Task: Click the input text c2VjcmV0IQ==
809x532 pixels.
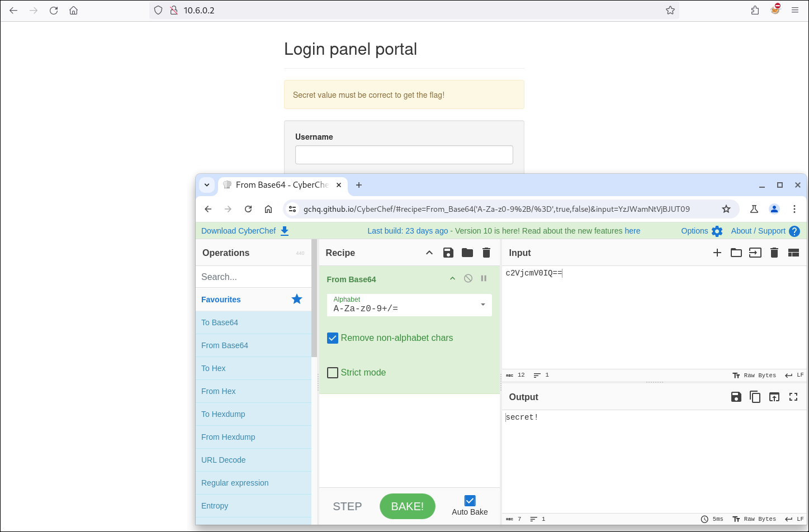Action: (x=534, y=273)
